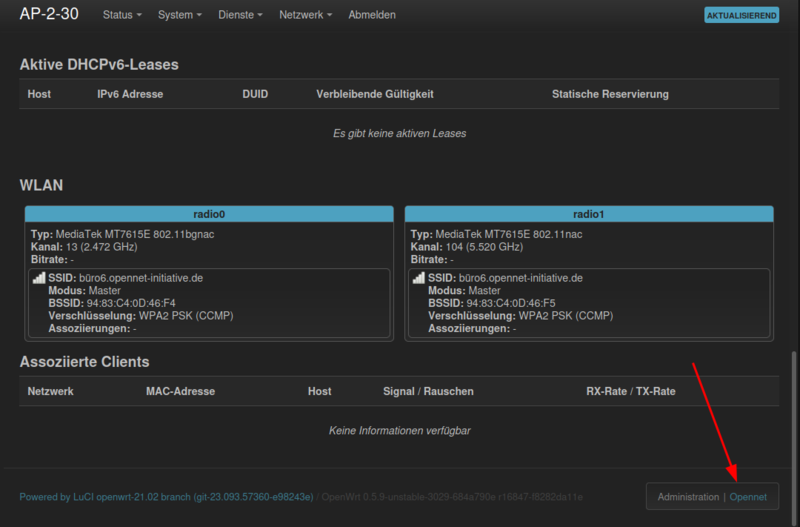Click radio1 Typ MediaTek MT7615E 802.11nac
This screenshot has width=800, height=527.
click(496, 234)
